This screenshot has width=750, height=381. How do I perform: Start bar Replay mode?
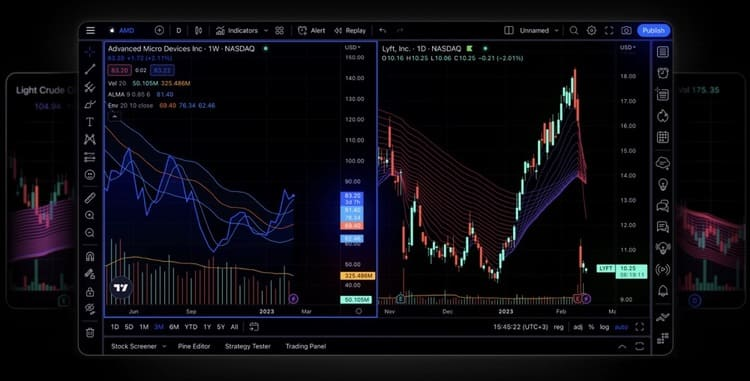coord(350,31)
